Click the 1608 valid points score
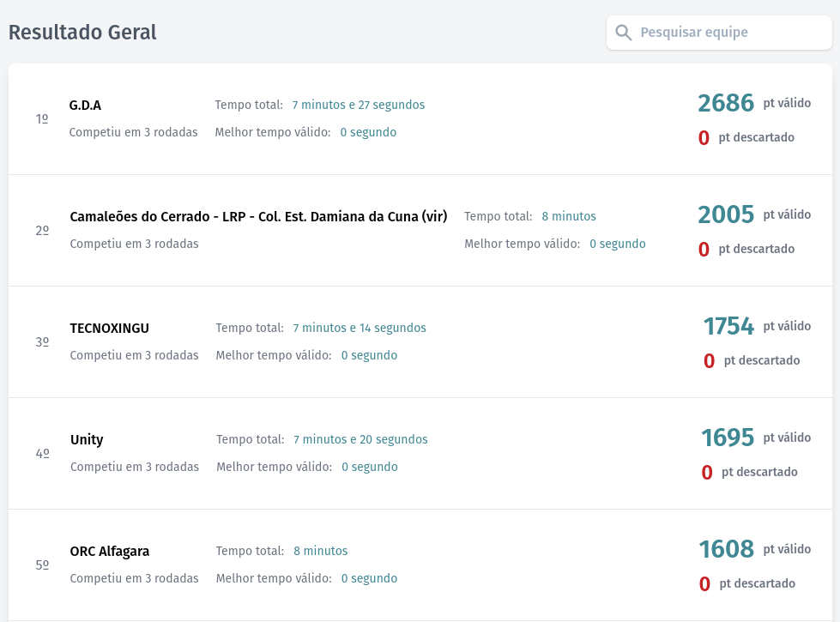The width and height of the screenshot is (840, 622). pos(726,549)
